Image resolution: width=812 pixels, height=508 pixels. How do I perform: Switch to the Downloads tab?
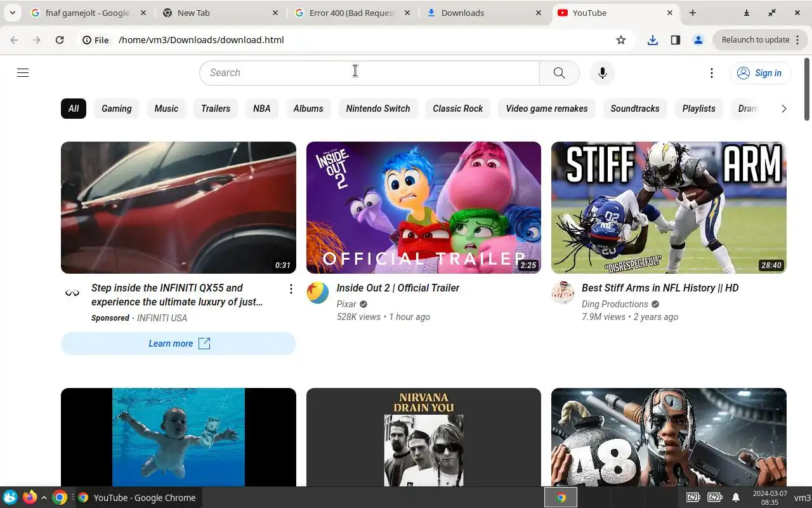[x=484, y=13]
